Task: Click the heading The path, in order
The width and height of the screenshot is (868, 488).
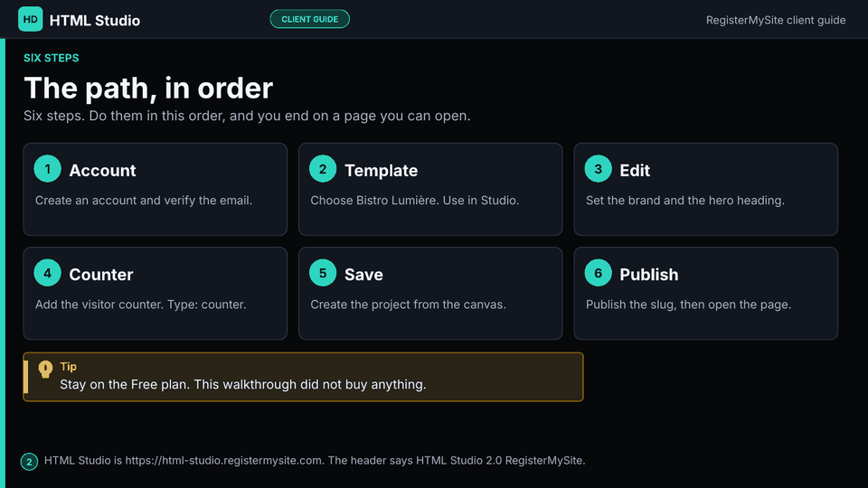Action: pyautogui.click(x=148, y=88)
